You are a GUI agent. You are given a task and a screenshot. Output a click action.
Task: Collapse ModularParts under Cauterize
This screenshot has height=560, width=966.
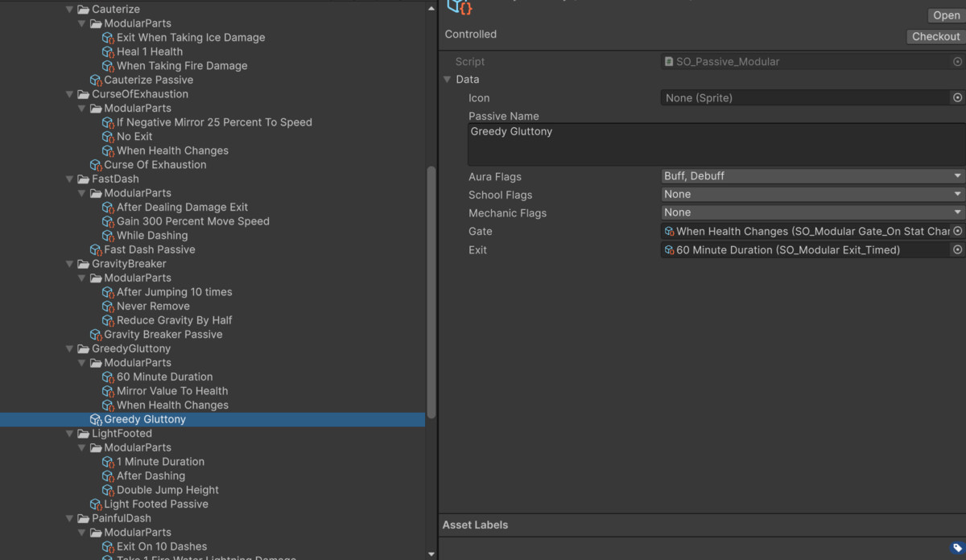82,23
